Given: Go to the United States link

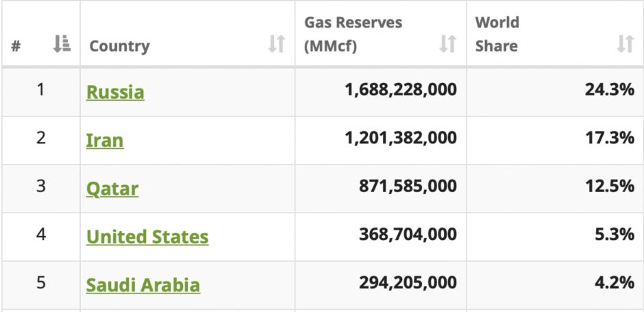Looking at the screenshot, I should (x=147, y=237).
